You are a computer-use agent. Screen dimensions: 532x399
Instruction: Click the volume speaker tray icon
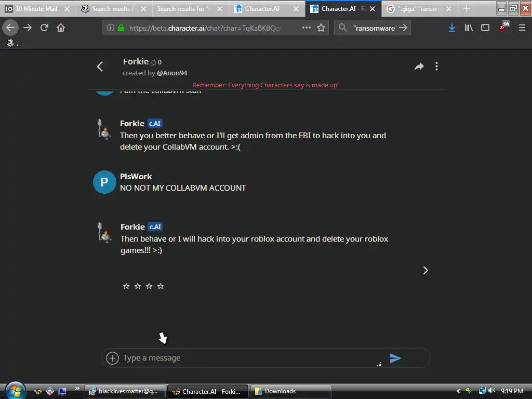click(x=492, y=391)
